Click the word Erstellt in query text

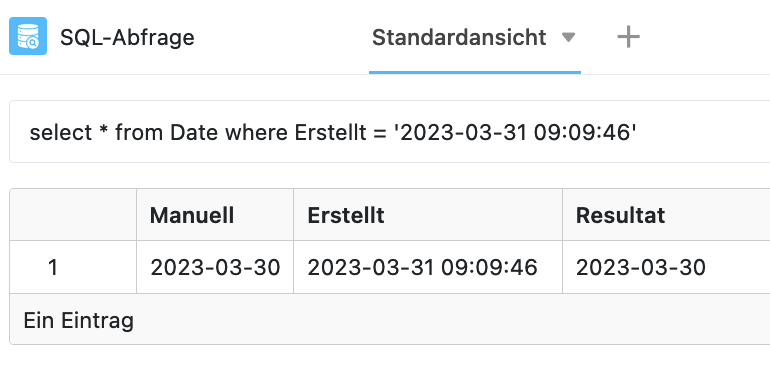(330, 133)
